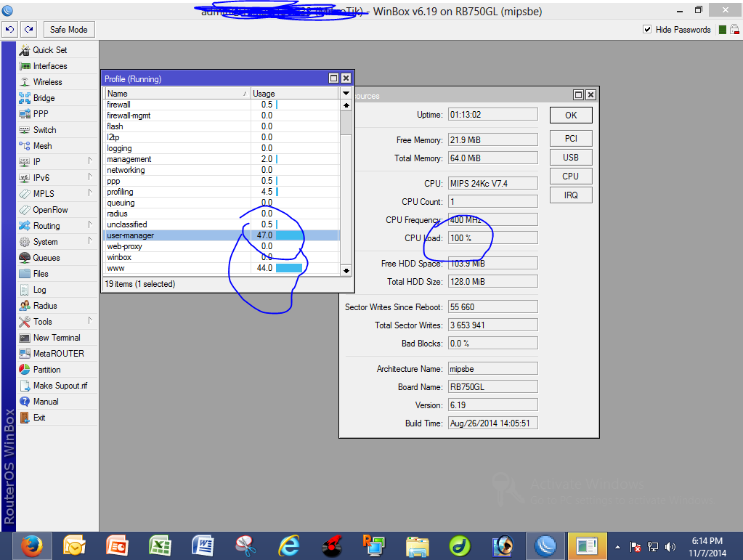Select the user-manager profile row
The image size is (743, 560).
tap(222, 235)
